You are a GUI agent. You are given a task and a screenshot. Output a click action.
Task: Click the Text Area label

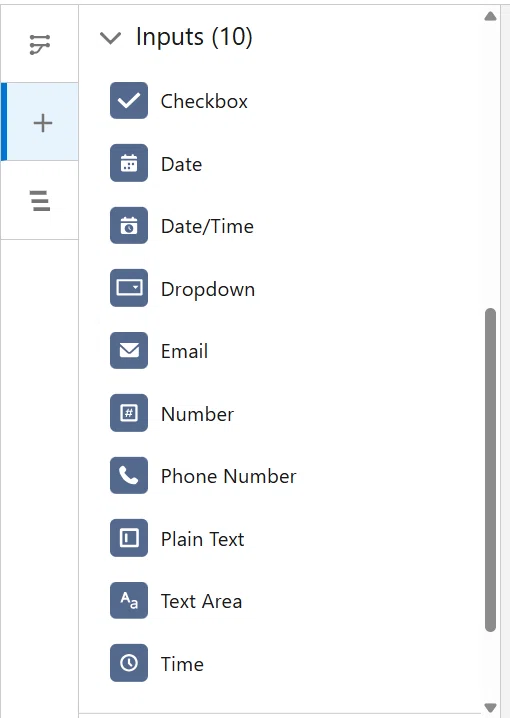[201, 601]
